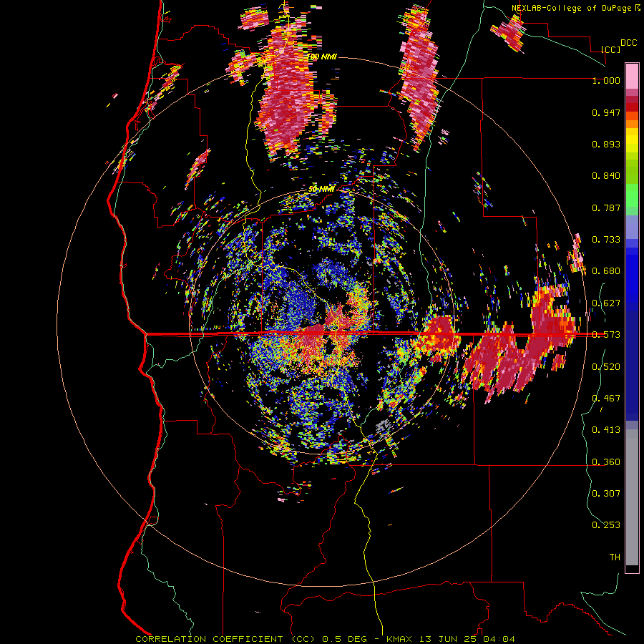Select the 0.840 scale value
This screenshot has width=644, height=644.
(x=606, y=176)
